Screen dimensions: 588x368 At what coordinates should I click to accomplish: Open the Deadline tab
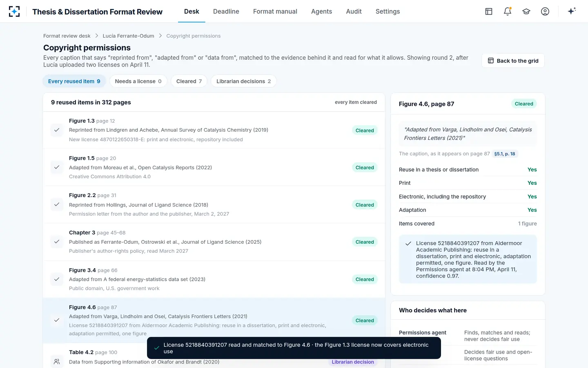coord(226,11)
